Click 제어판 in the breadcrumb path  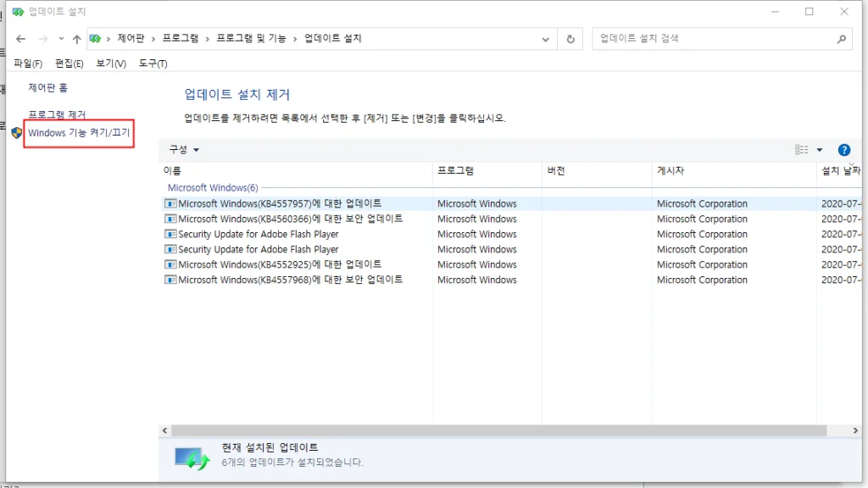click(131, 38)
